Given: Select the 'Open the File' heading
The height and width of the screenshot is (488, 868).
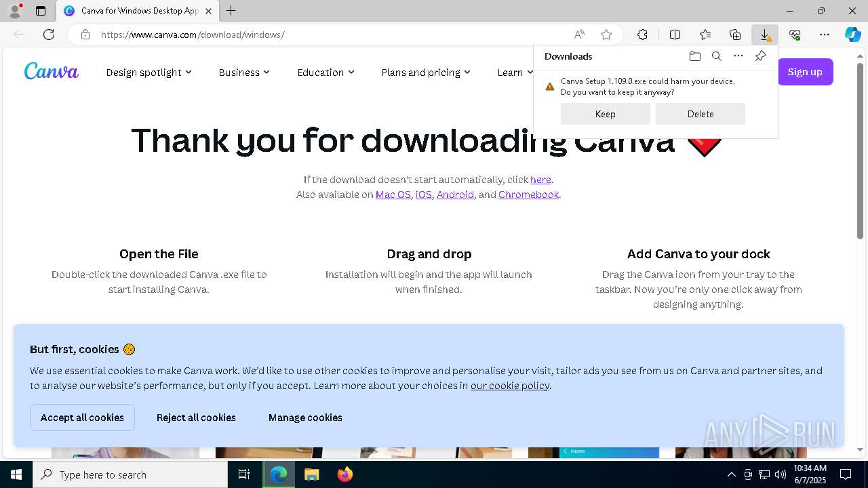Looking at the screenshot, I should tap(159, 254).
